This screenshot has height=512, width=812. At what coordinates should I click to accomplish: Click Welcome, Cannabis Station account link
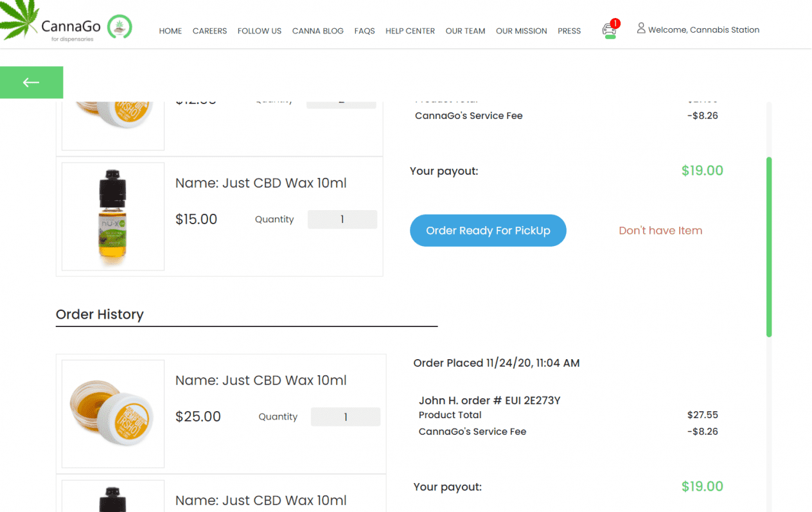coord(703,30)
